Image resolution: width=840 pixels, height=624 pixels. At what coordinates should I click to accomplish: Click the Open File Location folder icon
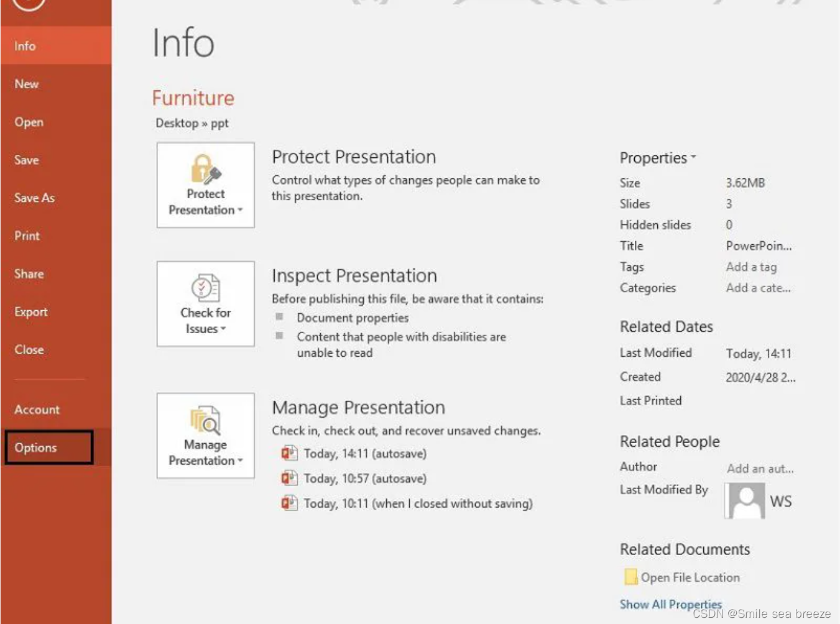[630, 577]
